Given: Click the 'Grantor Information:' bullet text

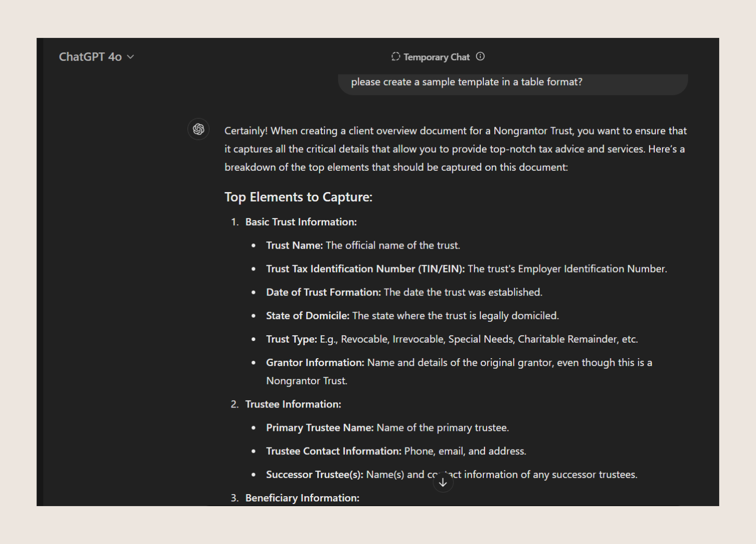Looking at the screenshot, I should pos(315,362).
